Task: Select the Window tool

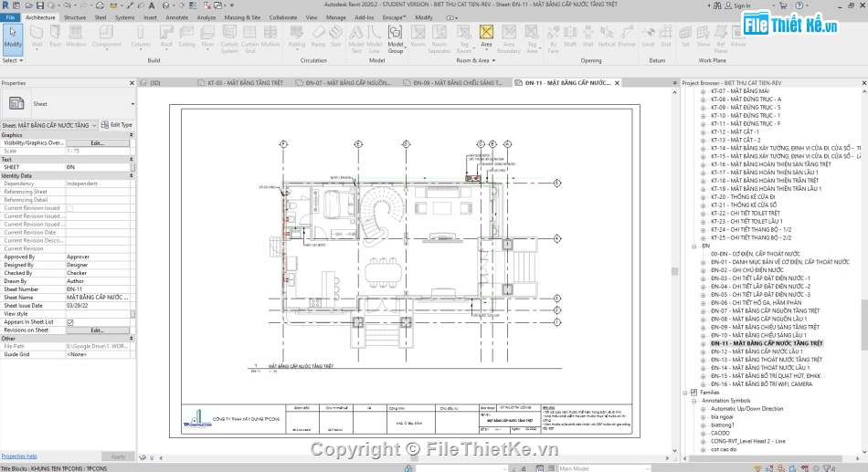Action: 76,37
